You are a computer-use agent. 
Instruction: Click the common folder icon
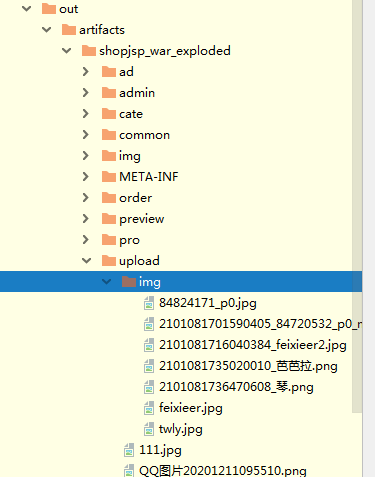coord(109,135)
